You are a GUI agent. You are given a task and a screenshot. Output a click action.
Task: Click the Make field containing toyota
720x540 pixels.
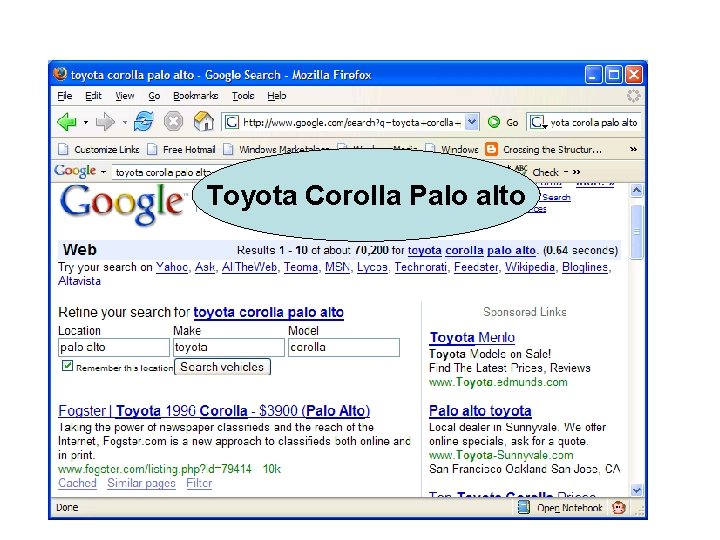[229, 347]
